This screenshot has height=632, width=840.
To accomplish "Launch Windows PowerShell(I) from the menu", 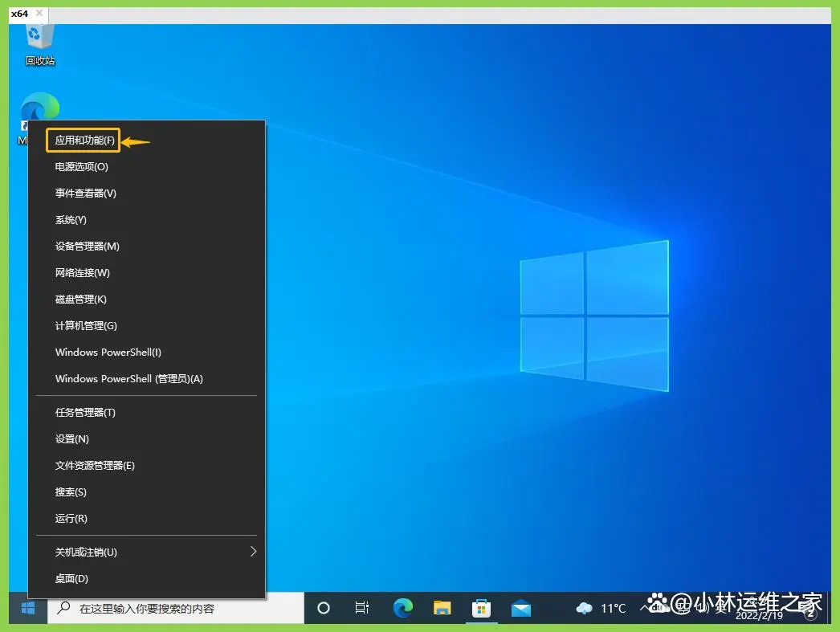I will coord(146,353).
